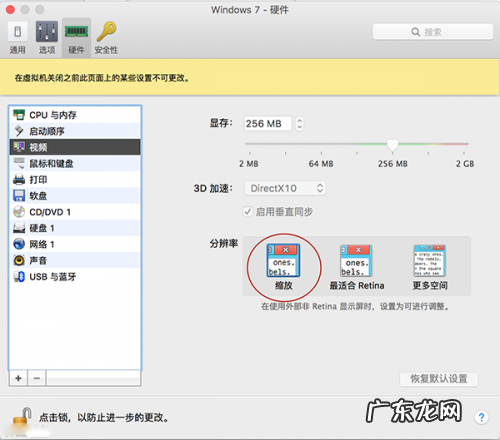Click the keyboard and mouse icon
Viewport: 500px width, 440px height.
tap(19, 163)
